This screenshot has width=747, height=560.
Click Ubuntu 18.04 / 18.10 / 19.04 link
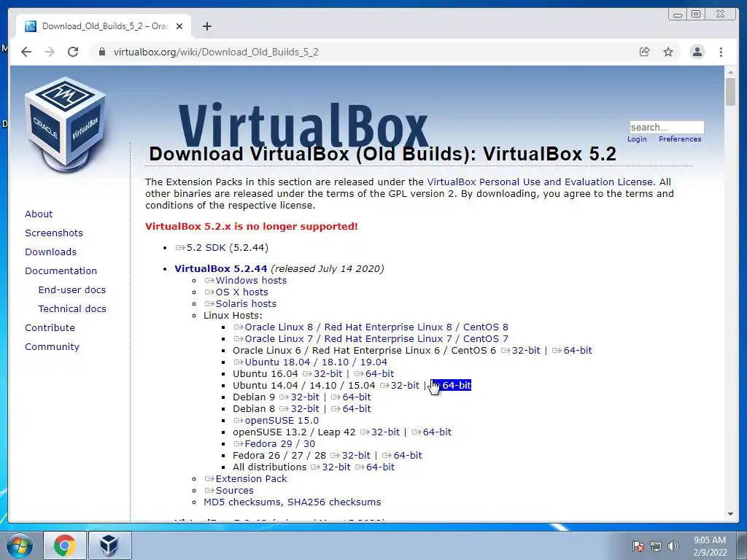click(x=311, y=362)
